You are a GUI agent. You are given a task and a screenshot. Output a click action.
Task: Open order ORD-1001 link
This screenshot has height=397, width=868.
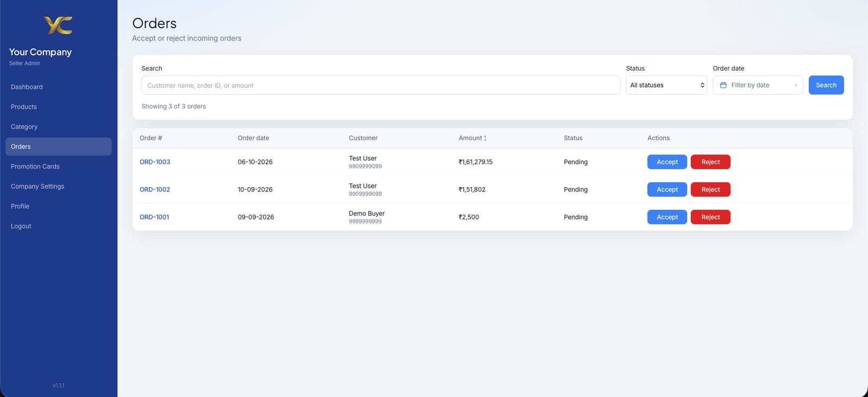coord(155,217)
